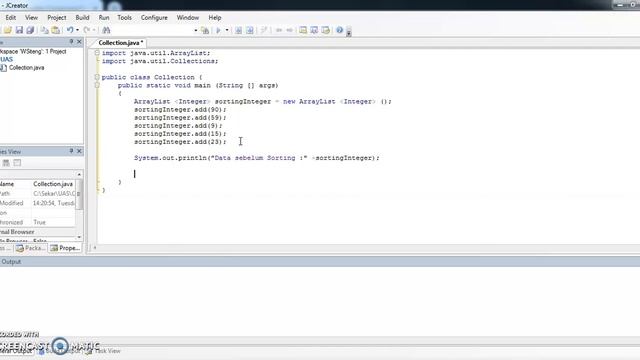Run the project with the play icon

tap(218, 30)
